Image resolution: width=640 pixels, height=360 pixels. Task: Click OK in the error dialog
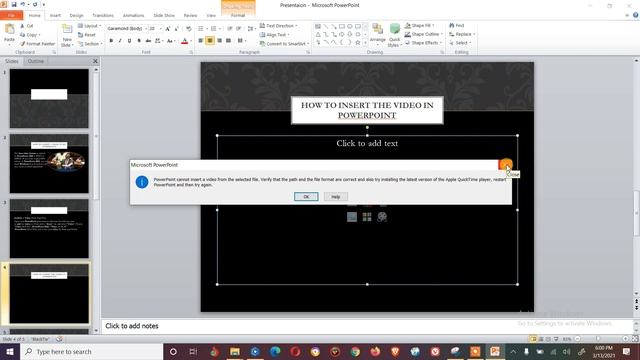pos(306,197)
